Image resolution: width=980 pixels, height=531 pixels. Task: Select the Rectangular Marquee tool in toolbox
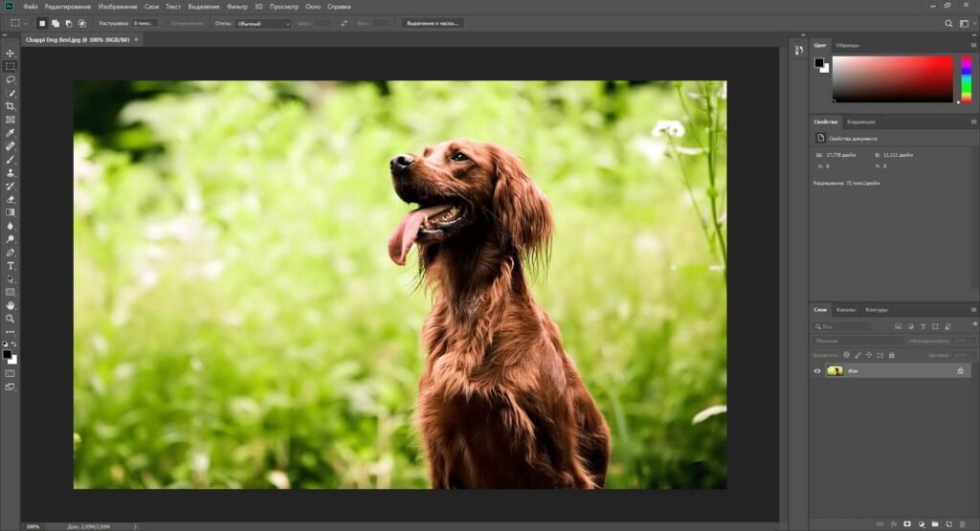pos(10,66)
